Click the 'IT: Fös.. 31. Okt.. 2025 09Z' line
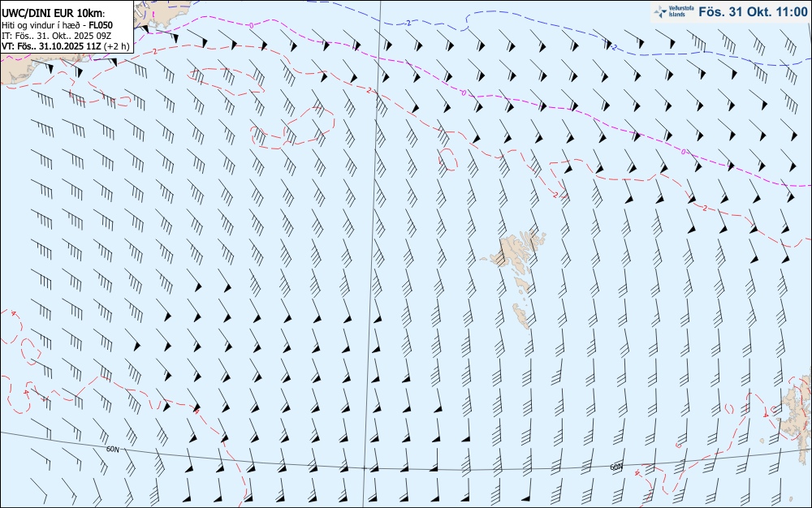812x508 pixels. pyautogui.click(x=56, y=36)
